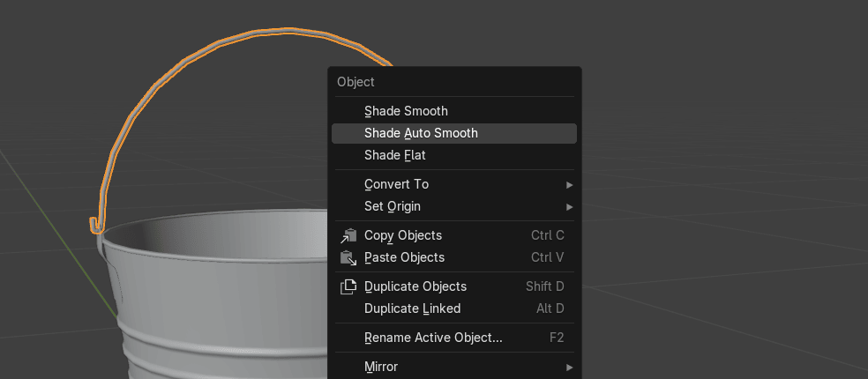The image size is (868, 379).
Task: Click the Duplicate Objects icon
Action: pyautogui.click(x=348, y=286)
